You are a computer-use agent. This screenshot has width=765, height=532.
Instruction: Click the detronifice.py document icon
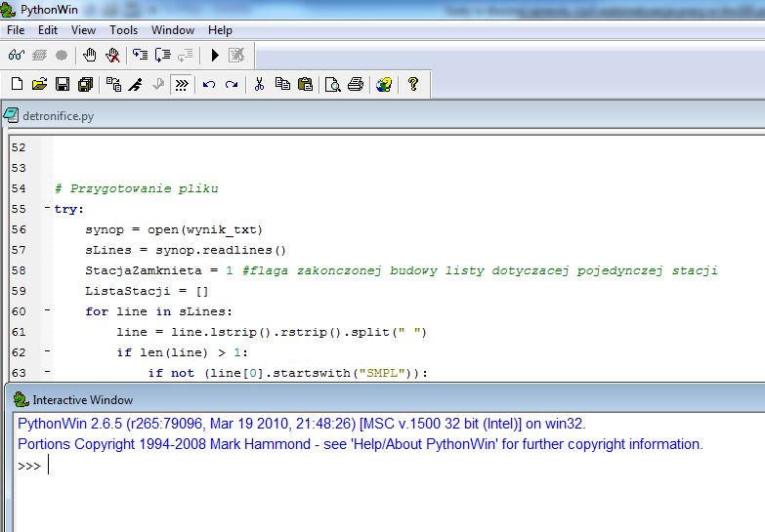[x=11, y=115]
